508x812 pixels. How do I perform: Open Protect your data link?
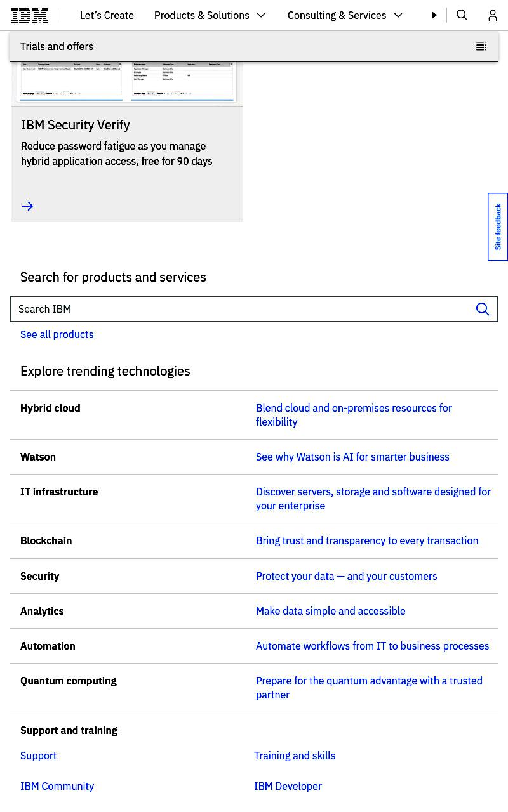pyautogui.click(x=346, y=576)
